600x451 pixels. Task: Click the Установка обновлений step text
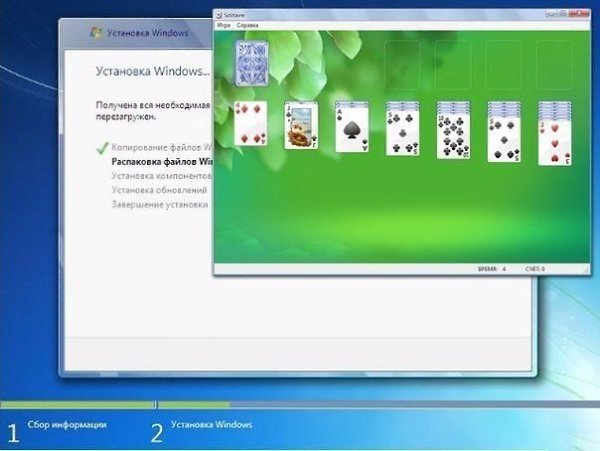pyautogui.click(x=159, y=190)
